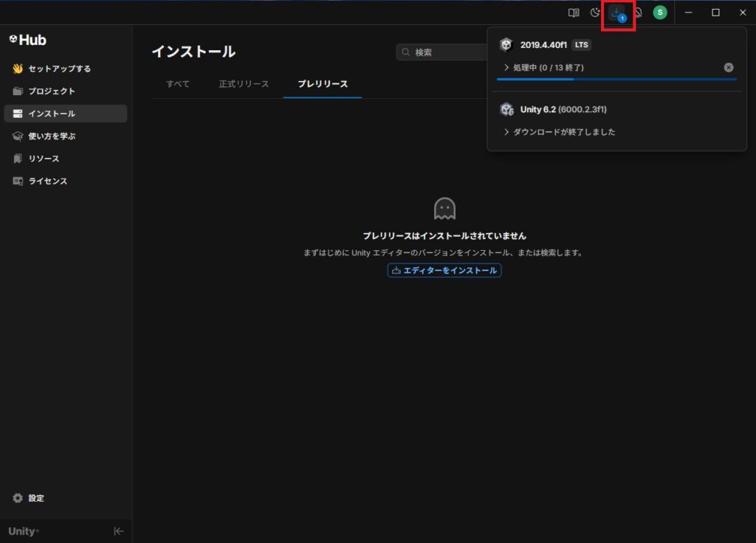Open the documentation book icon in the top bar
The height and width of the screenshot is (543, 756).
573,13
